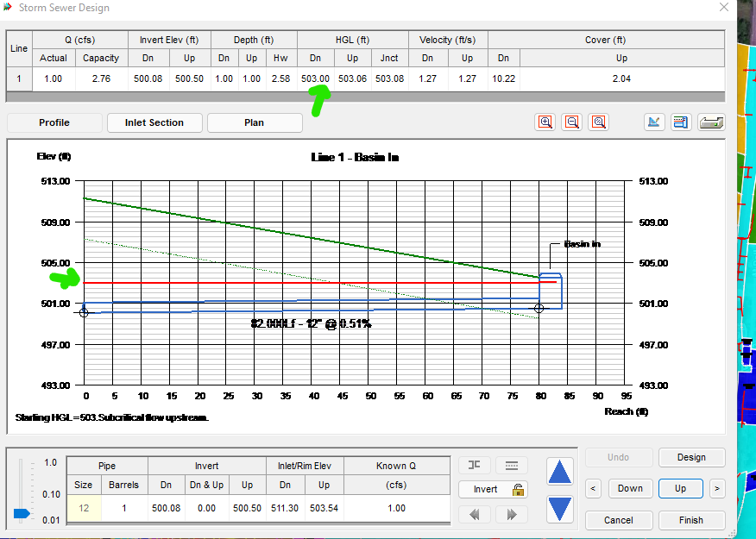
Task: Cancel the Storm Sewer Design changes
Action: [x=618, y=520]
